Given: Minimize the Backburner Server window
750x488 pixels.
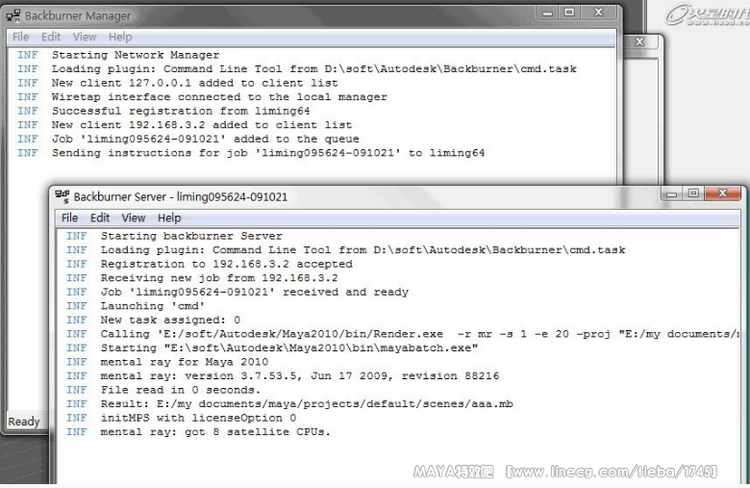Looking at the screenshot, I should 672,194.
